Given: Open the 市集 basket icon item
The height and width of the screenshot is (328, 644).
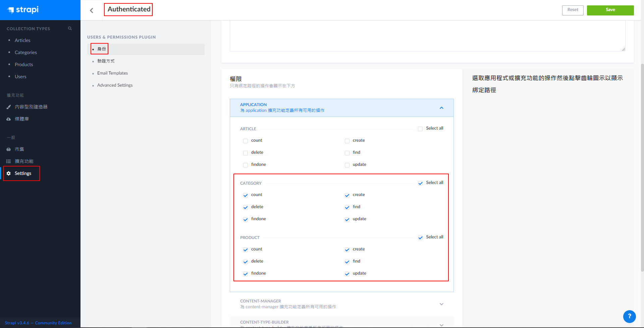Looking at the screenshot, I should click(9, 149).
